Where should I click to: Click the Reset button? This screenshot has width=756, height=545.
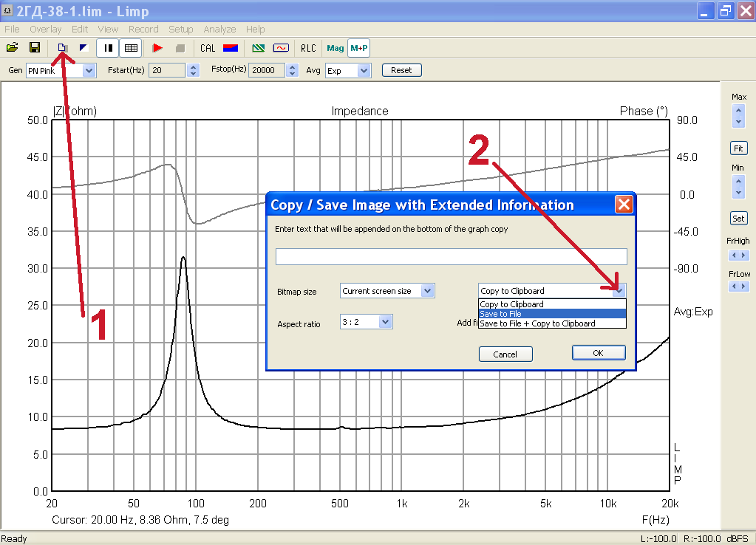[401, 70]
